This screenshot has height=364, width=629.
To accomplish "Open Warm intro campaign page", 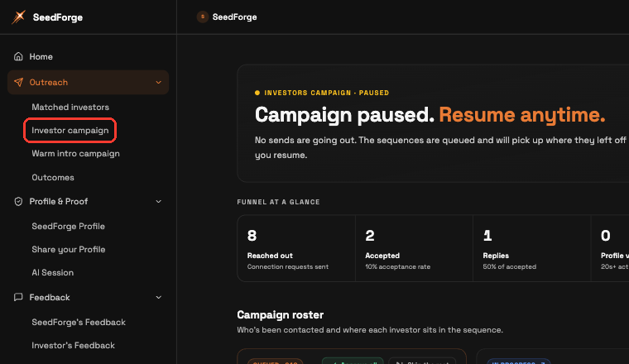I will pos(75,154).
